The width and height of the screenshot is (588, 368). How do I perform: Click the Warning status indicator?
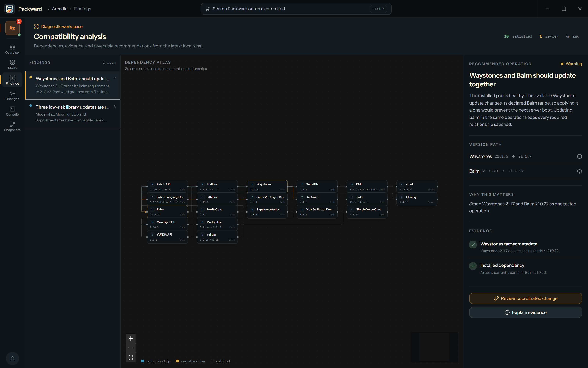pos(571,64)
